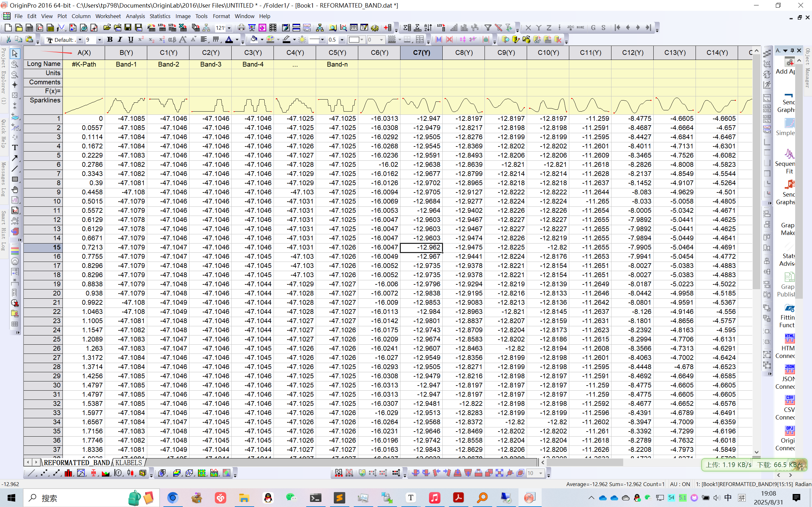Open the Plot menu
The image size is (812, 507).
click(62, 16)
